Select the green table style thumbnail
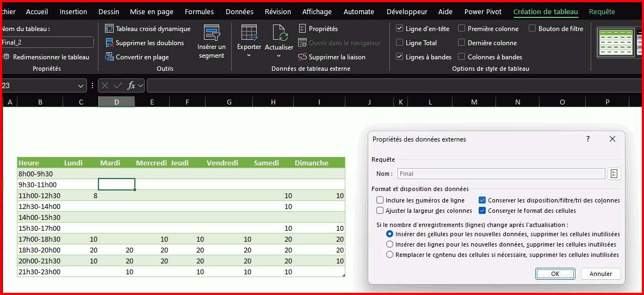The width and height of the screenshot is (644, 295). (613, 42)
